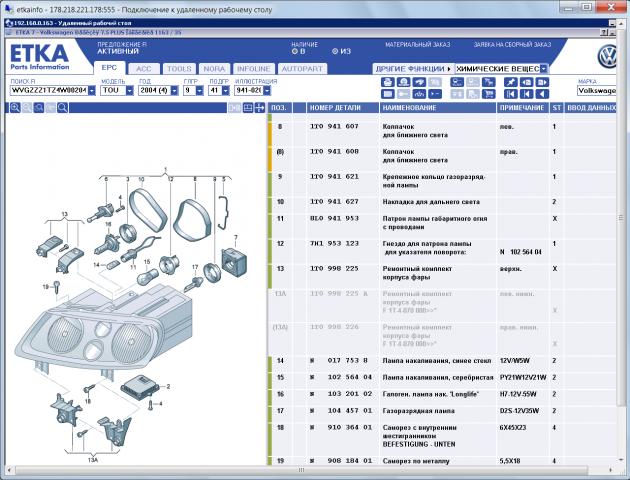
Task: Click the note value H7.12V.55W
Action: pyautogui.click(x=518, y=394)
